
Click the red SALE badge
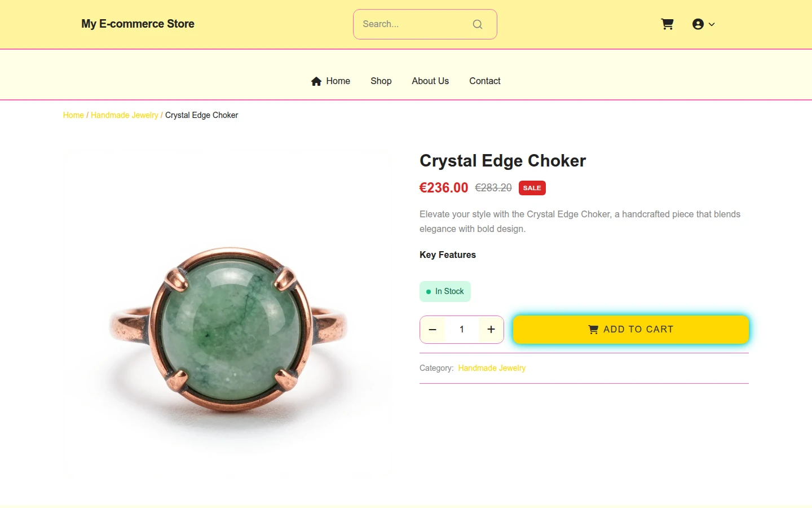tap(532, 188)
